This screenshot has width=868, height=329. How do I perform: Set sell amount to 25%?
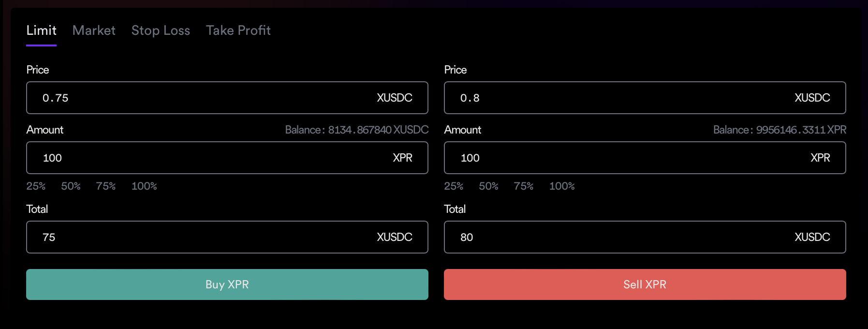[454, 186]
